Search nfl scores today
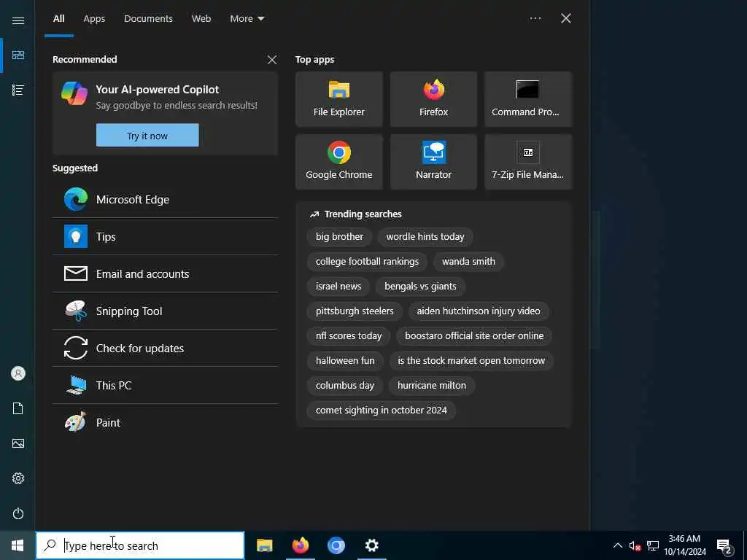Image resolution: width=747 pixels, height=560 pixels. [x=349, y=335]
